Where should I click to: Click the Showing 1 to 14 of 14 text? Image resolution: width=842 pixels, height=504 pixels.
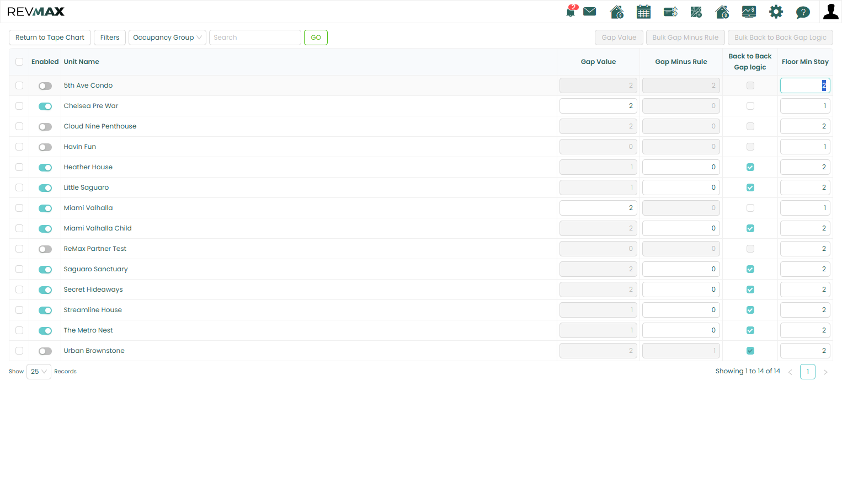pyautogui.click(x=748, y=371)
